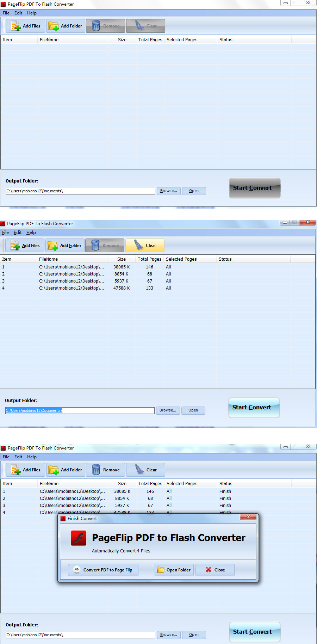Click Add Files in the empty-list window
The width and height of the screenshot is (317, 644).
pos(26,26)
